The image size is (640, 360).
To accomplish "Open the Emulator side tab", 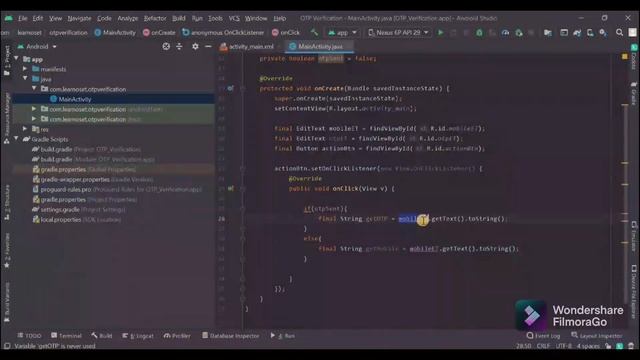I will [x=634, y=236].
